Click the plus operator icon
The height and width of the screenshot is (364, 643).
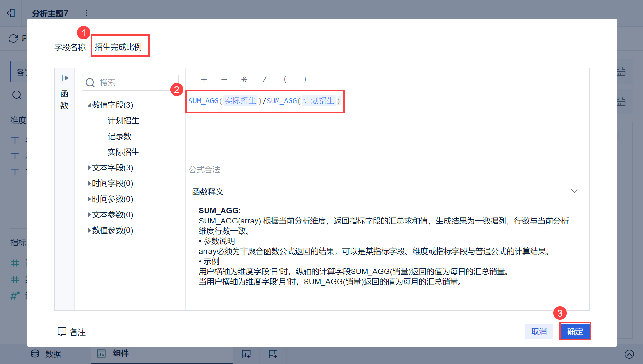click(204, 79)
